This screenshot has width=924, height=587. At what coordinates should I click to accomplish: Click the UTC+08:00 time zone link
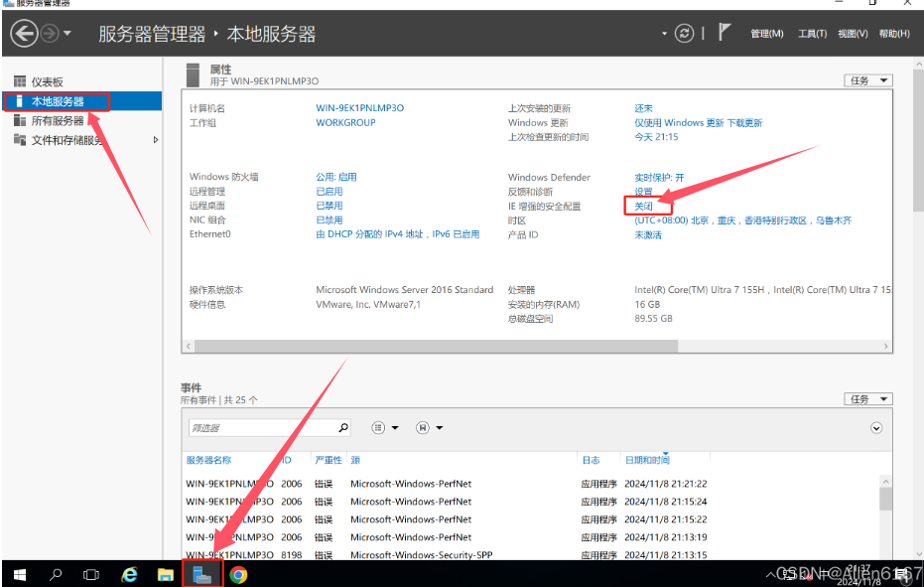[742, 220]
